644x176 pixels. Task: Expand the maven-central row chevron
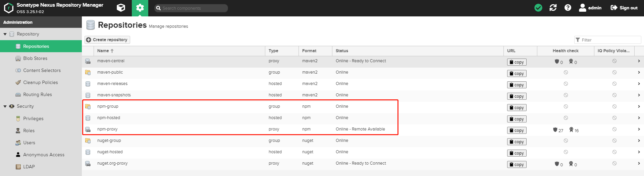pos(639,61)
